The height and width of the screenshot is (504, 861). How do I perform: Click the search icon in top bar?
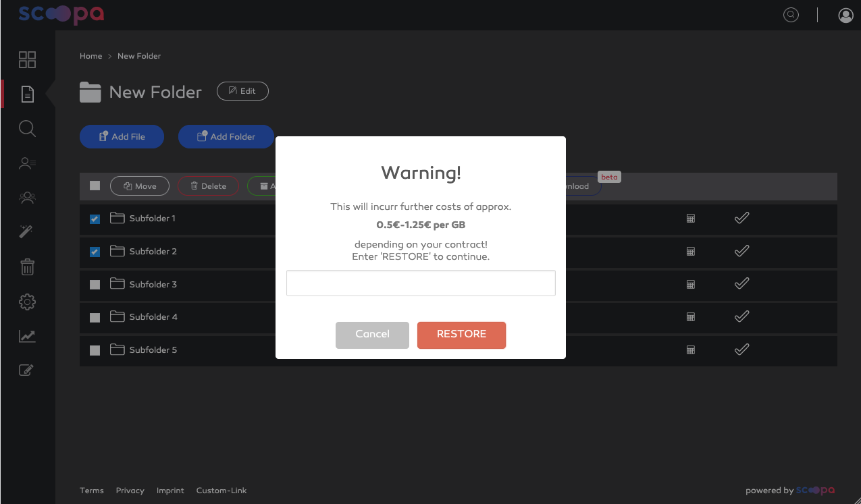(x=791, y=15)
